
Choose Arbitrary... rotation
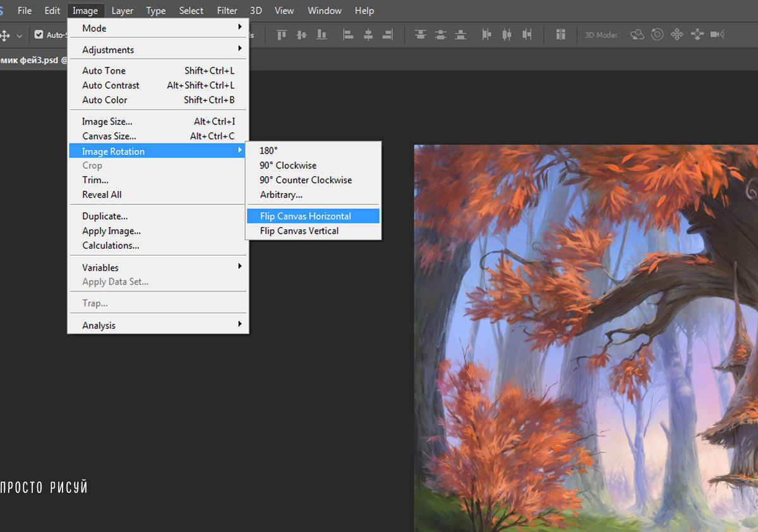click(x=313, y=194)
